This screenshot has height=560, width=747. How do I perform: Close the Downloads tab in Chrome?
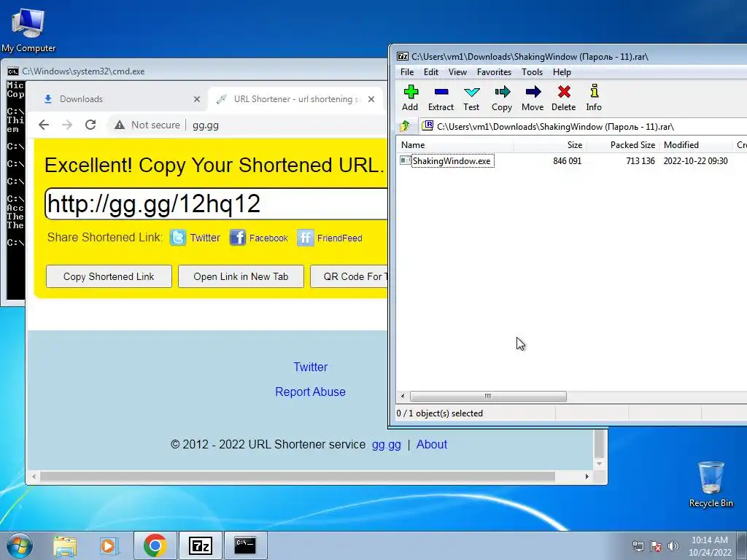(197, 99)
